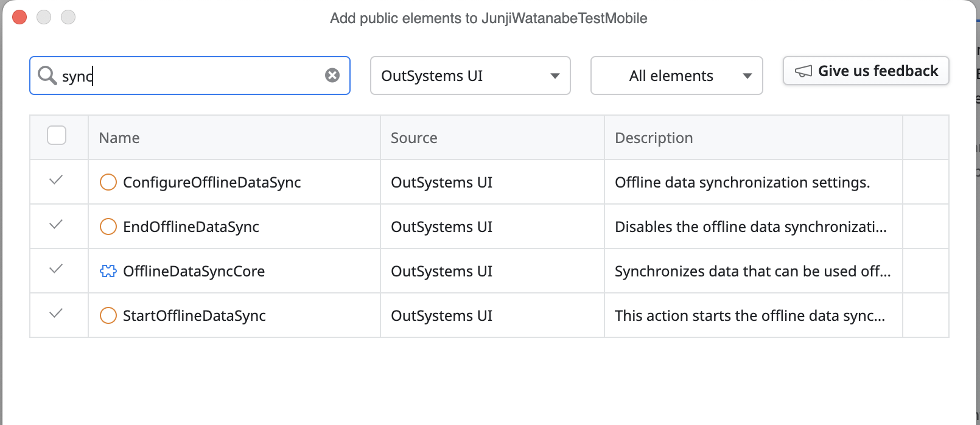Select the EndOfflineDataSync row name
980x425 pixels.
(191, 227)
